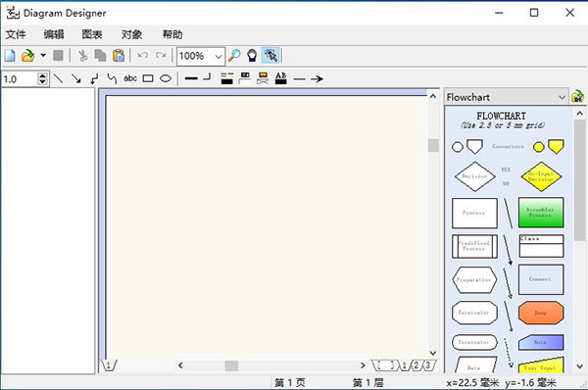Click canvas vertical scrollbar down arrow
Image resolution: width=588 pixels, height=390 pixels.
click(x=433, y=353)
